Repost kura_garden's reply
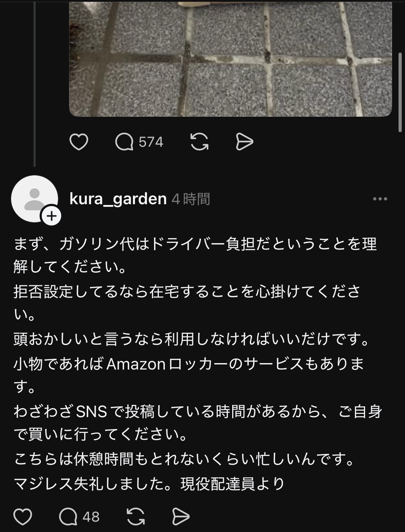This screenshot has height=532, width=405. point(136,517)
